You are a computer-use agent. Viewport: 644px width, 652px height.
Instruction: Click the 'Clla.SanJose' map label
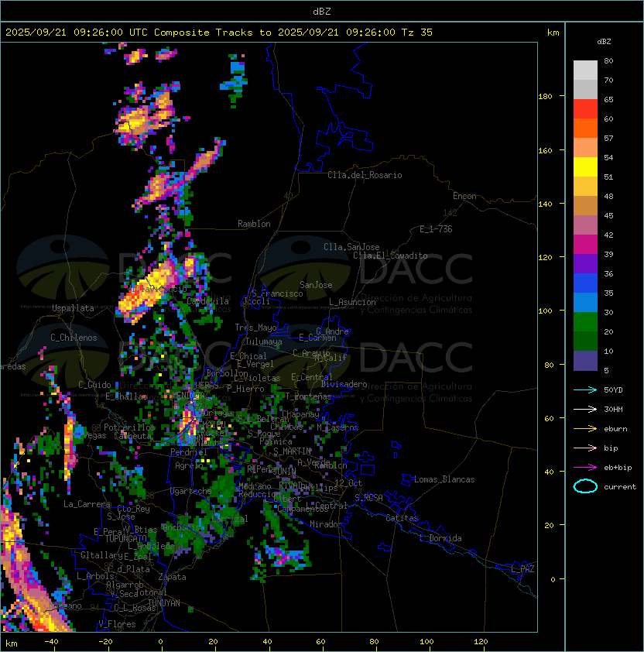(351, 247)
